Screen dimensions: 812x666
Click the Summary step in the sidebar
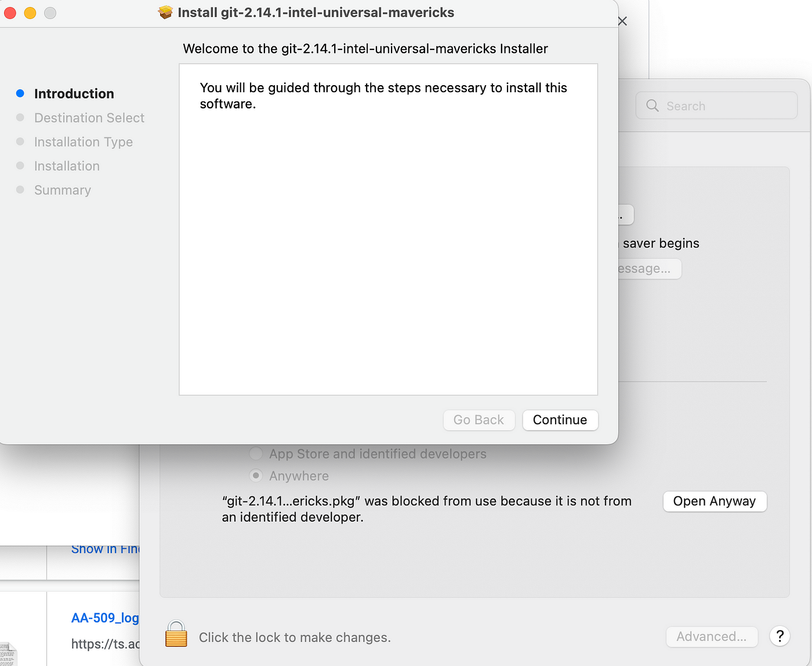click(62, 190)
